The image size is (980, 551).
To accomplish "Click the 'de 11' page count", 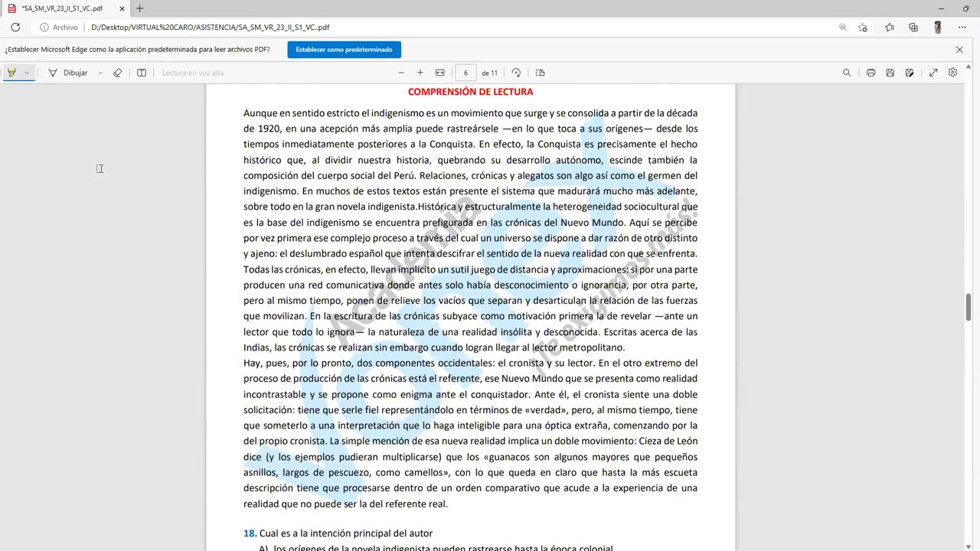I will 489,73.
